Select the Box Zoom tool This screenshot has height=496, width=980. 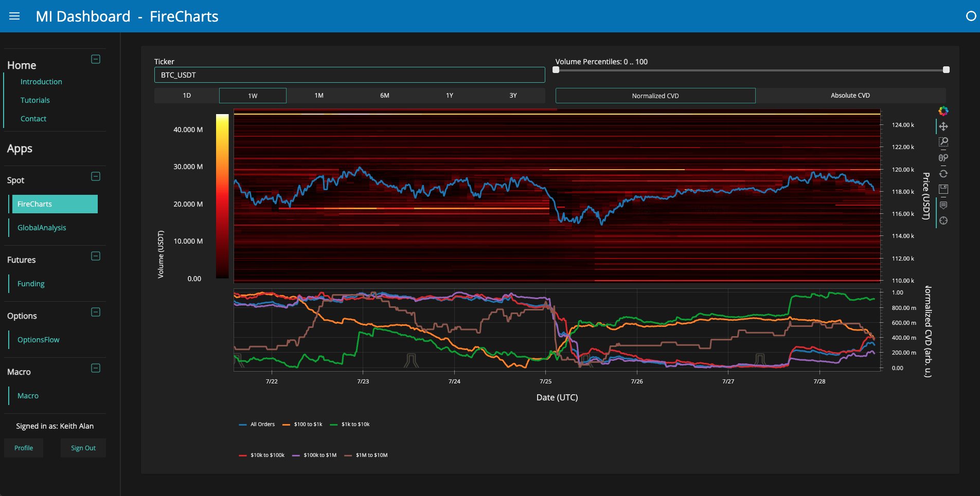(x=943, y=142)
